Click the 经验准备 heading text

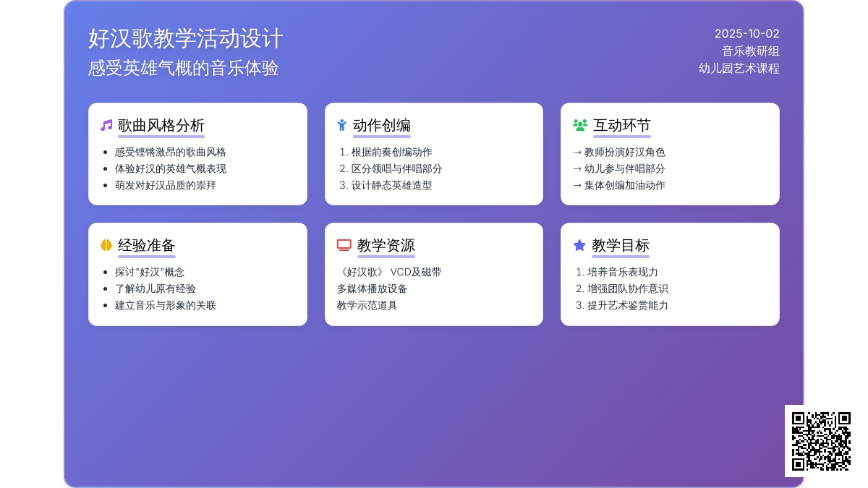(147, 246)
